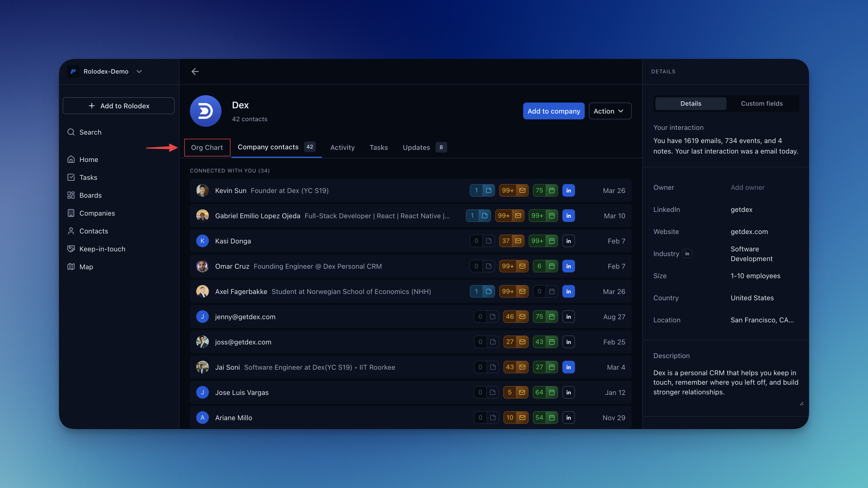Click the LinkedIn icon beside Industry
This screenshot has width=868, height=488.
point(687,254)
